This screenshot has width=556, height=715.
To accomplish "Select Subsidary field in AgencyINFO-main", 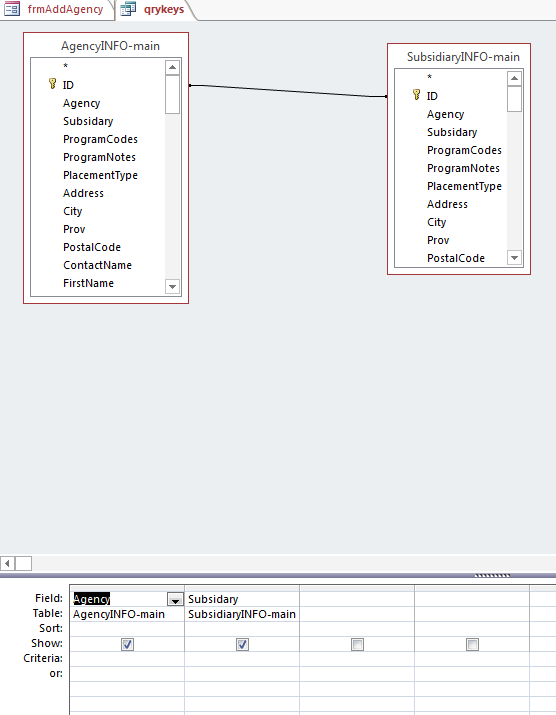I will tap(88, 121).
